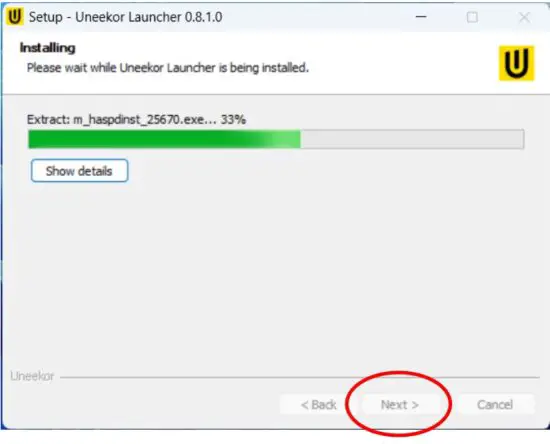Cancel the Uneekor Launcher installation

click(x=495, y=405)
